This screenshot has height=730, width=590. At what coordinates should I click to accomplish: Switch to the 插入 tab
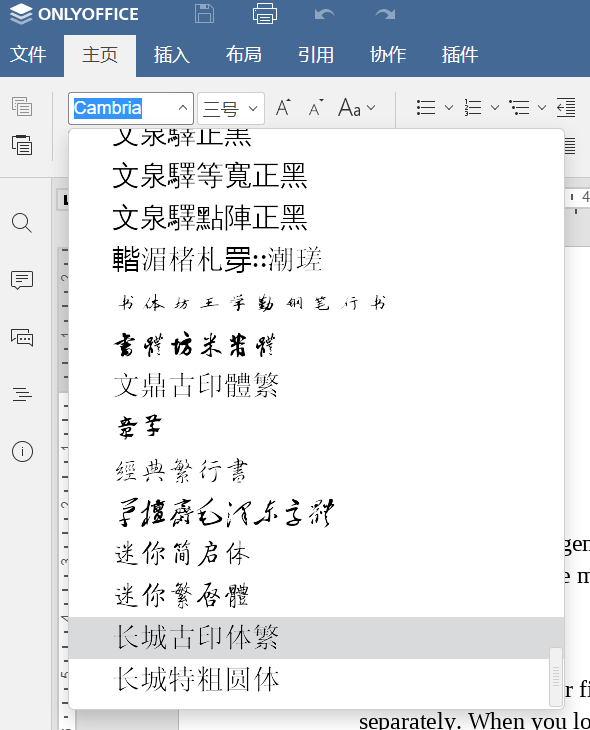[x=172, y=55]
